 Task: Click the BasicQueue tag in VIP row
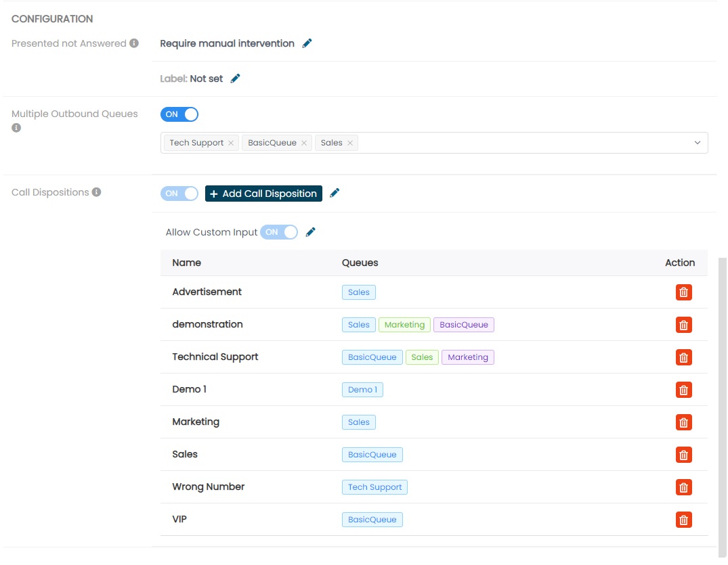point(372,520)
